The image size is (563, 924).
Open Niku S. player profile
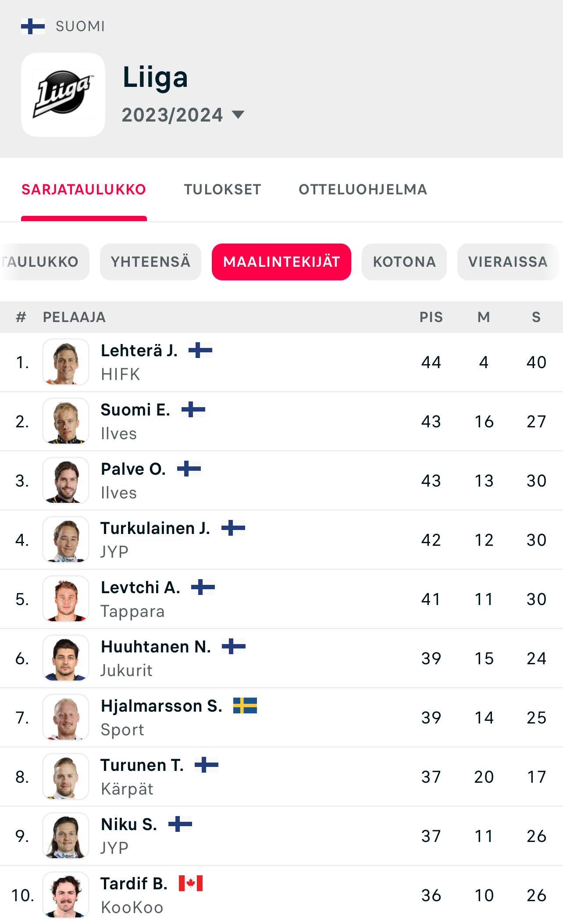129,824
